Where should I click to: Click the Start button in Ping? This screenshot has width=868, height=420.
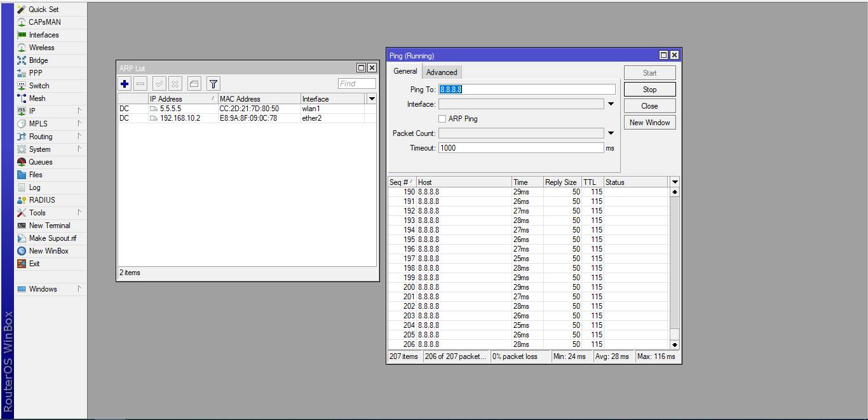[649, 73]
